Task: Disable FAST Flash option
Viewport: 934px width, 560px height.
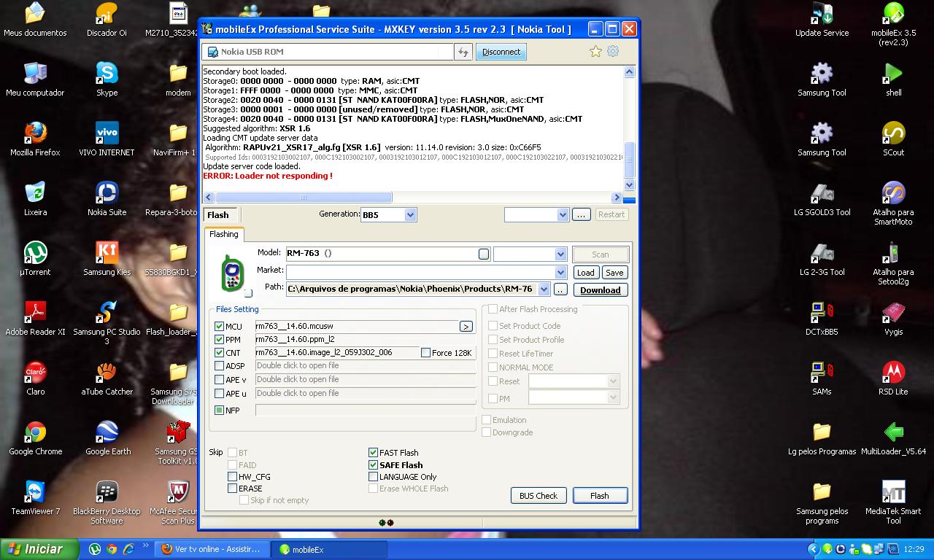Action: [373, 453]
